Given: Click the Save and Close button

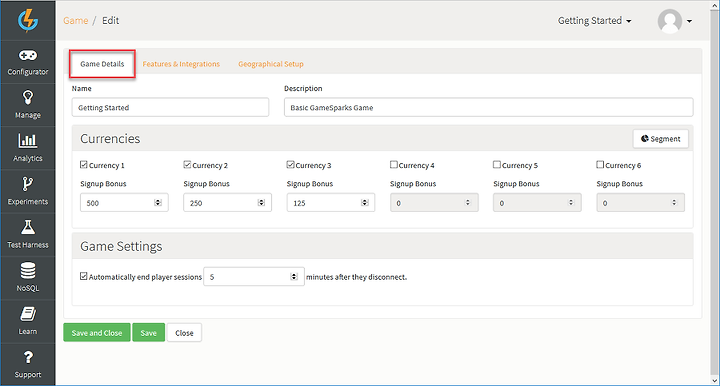Looking at the screenshot, I should coord(97,333).
